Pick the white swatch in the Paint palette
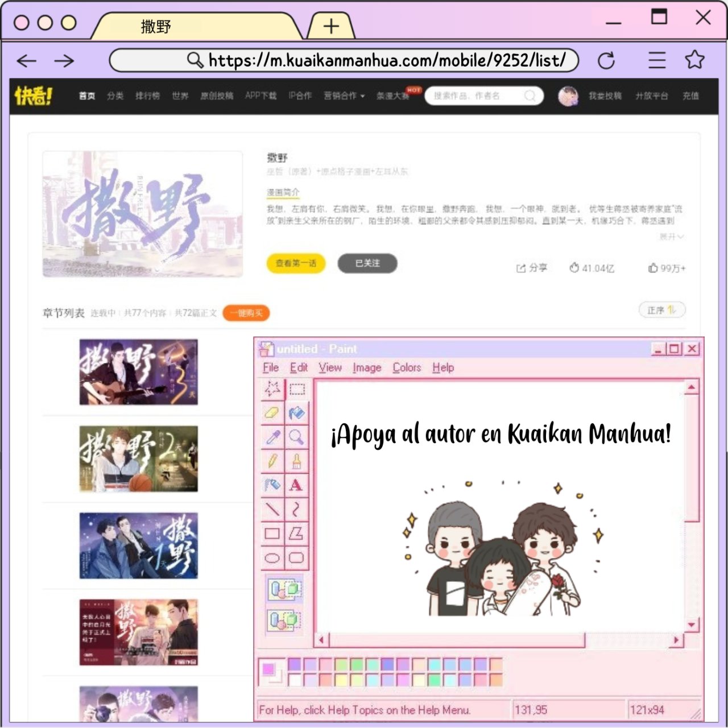728x728 pixels. click(295, 679)
